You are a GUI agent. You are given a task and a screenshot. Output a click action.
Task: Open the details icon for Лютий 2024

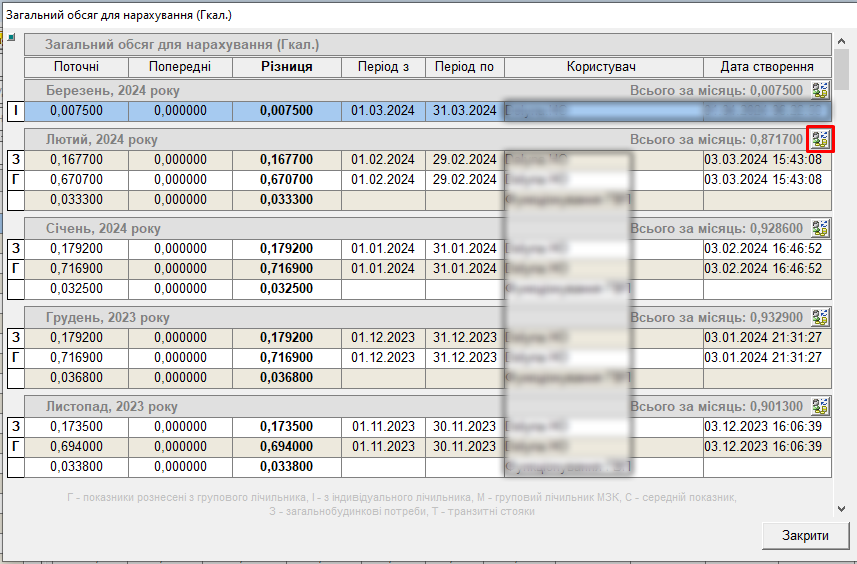pos(821,139)
